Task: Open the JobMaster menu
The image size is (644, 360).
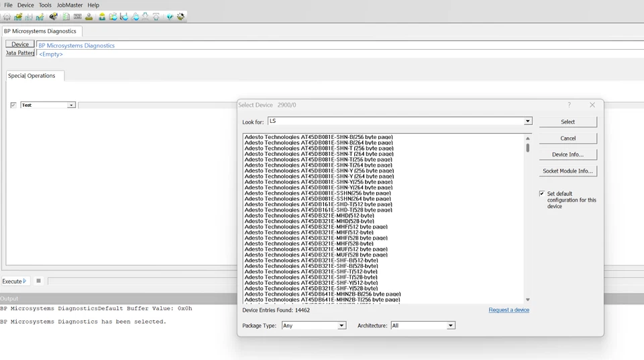Action: pyautogui.click(x=69, y=5)
